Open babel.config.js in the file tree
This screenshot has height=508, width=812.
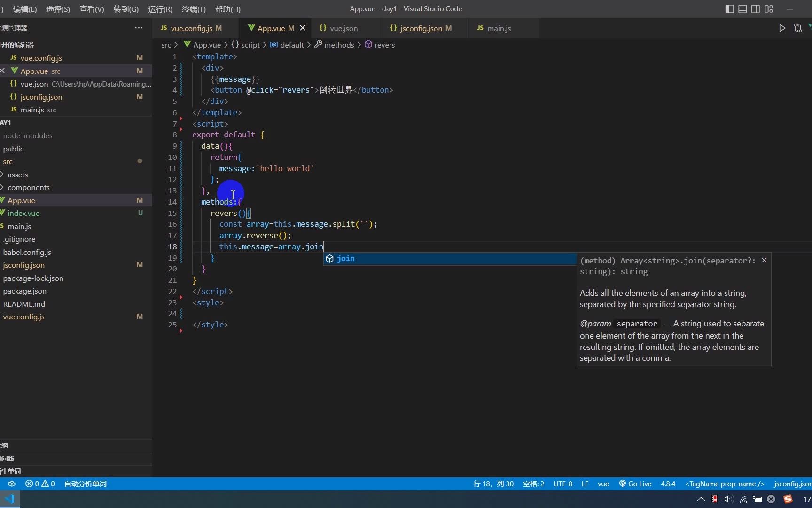coord(76,252)
